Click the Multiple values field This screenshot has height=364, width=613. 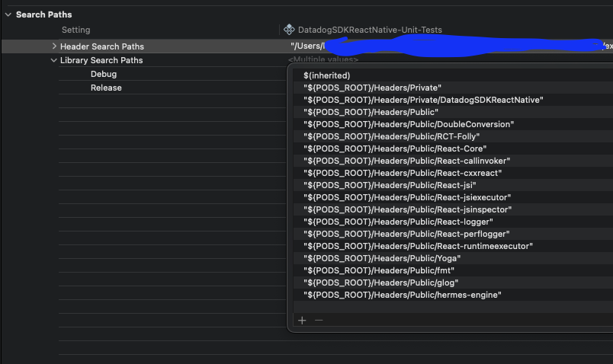pyautogui.click(x=323, y=59)
